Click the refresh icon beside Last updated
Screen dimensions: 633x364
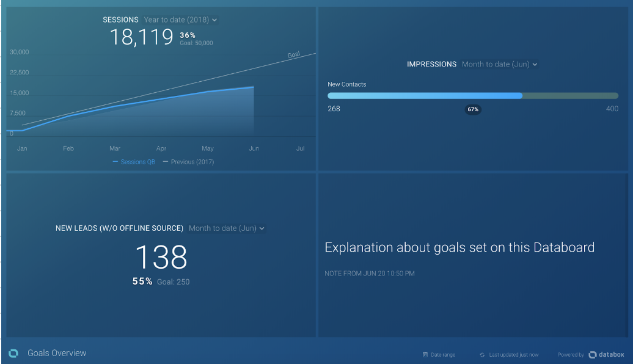[482, 355]
